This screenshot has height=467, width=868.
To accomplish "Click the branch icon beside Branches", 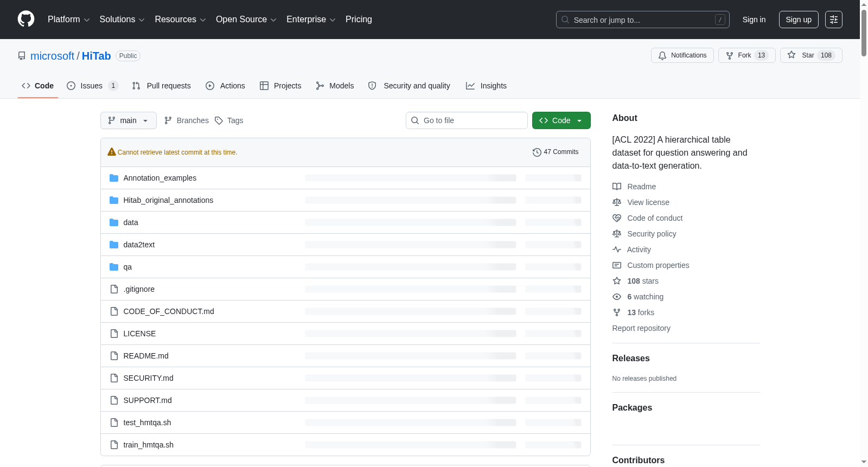I will point(168,120).
